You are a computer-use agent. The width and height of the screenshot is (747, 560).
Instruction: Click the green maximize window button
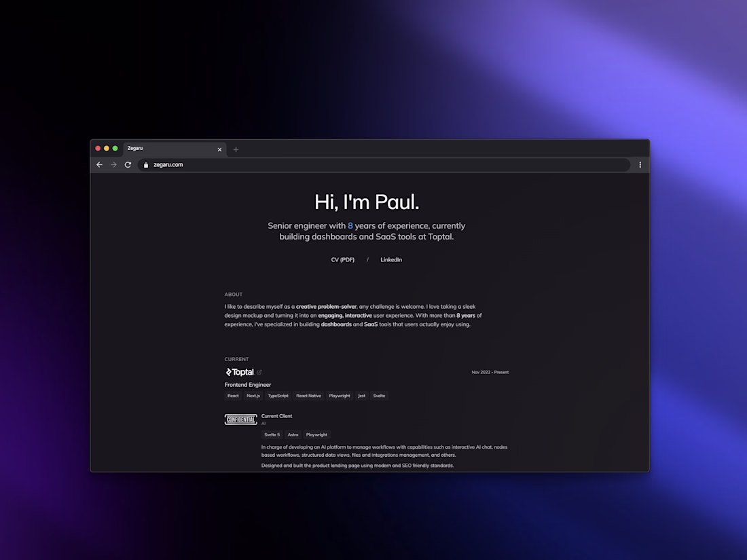coord(115,149)
